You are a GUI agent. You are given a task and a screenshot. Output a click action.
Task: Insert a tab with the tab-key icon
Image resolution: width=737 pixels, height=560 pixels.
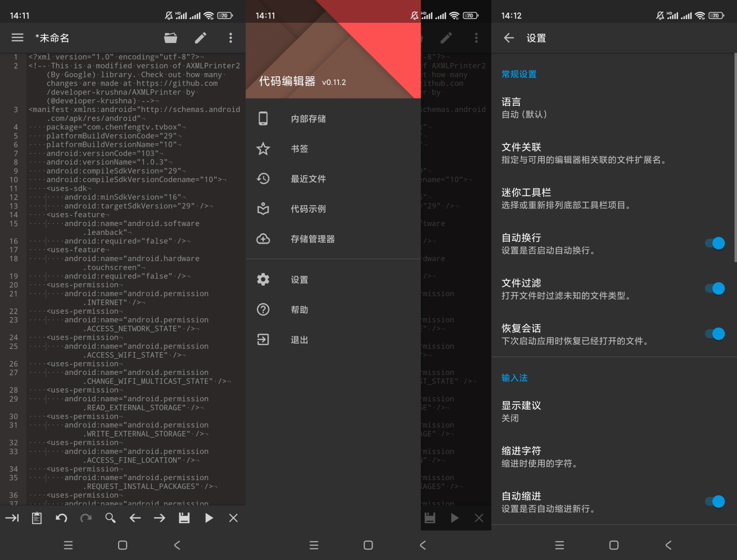pyautogui.click(x=12, y=518)
